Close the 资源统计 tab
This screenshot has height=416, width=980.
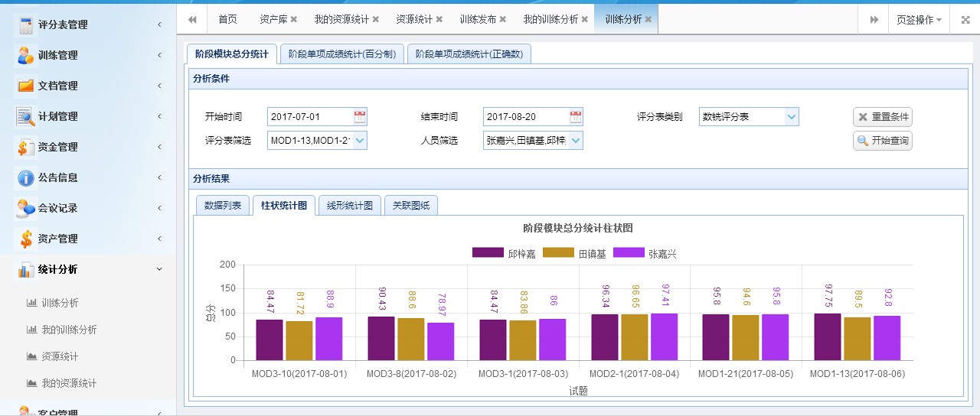pos(439,19)
